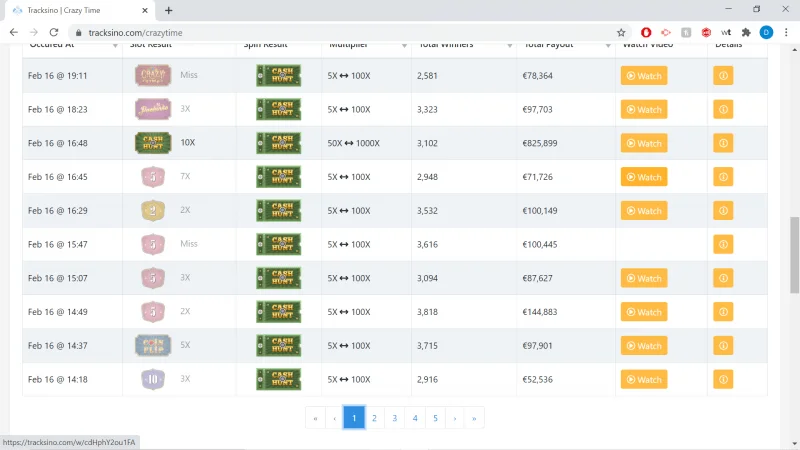This screenshot has height=450, width=800.
Task: Click the date Feb 16 @ 15:47
Action: point(58,244)
